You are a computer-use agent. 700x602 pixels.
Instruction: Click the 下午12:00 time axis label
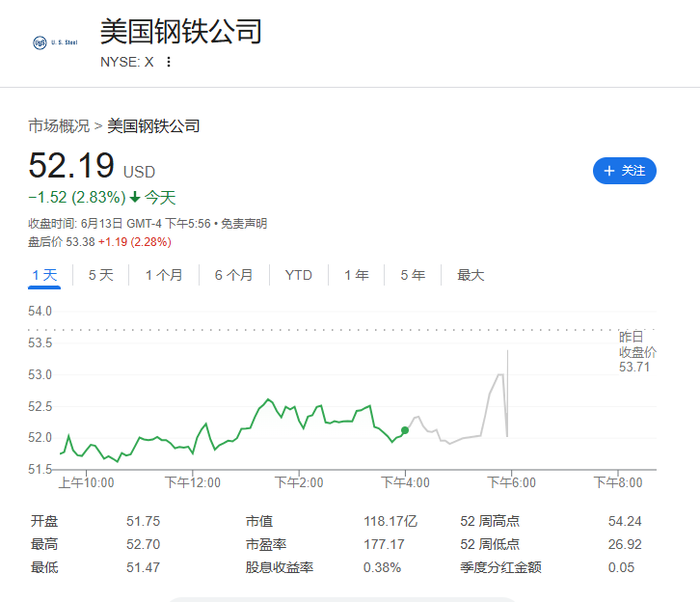[x=193, y=482]
